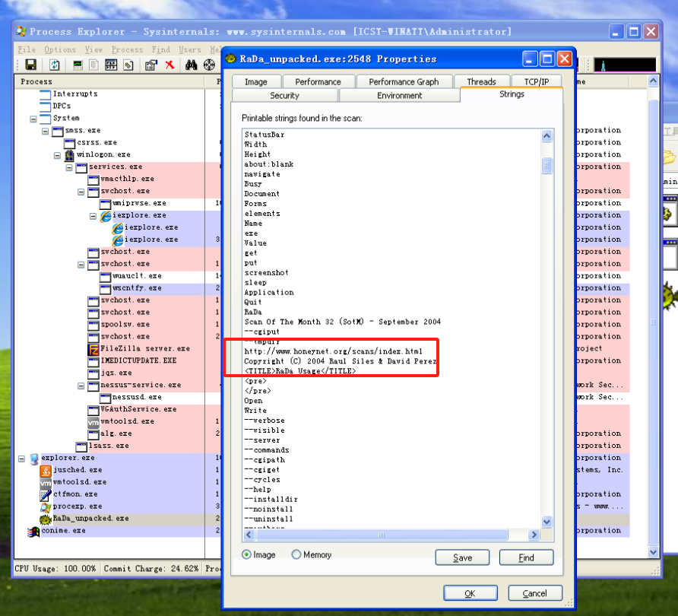The width and height of the screenshot is (678, 616).
Task: Switch to the Threads tab
Action: coord(482,82)
